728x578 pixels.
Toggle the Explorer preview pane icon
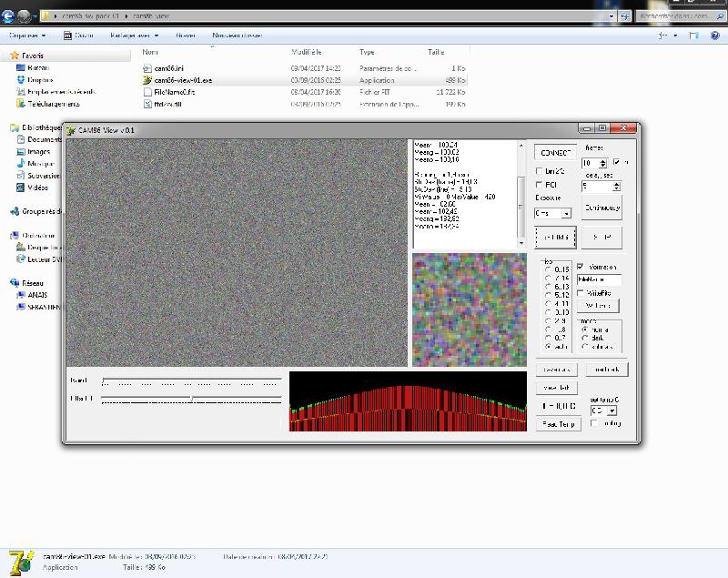click(x=693, y=35)
